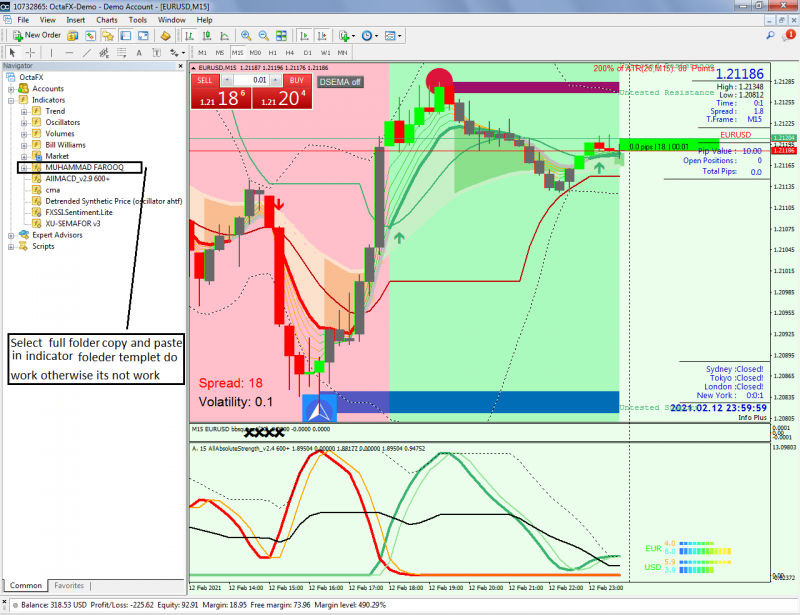Click the search magnifier icon
Image resolution: width=800 pixels, height=615 pixels.
click(x=770, y=35)
